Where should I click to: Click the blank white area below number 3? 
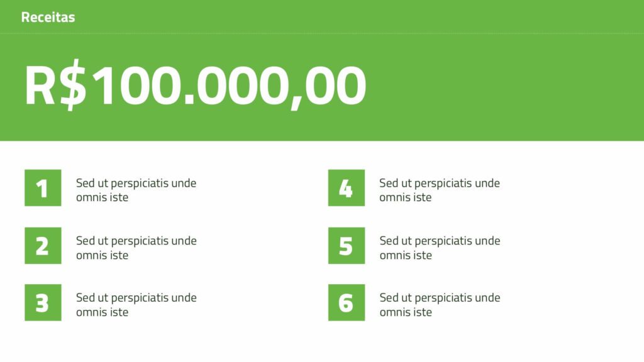pyautogui.click(x=43, y=343)
